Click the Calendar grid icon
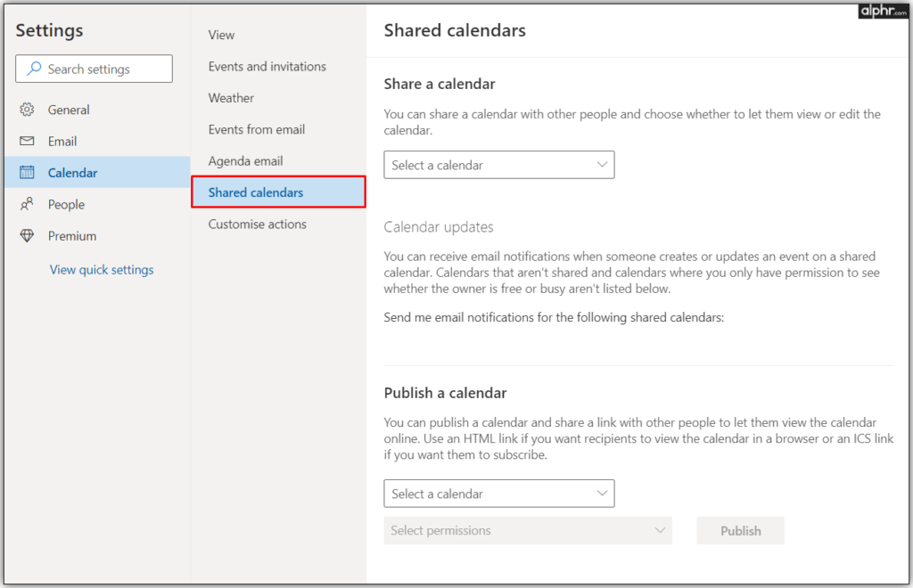Image resolution: width=913 pixels, height=588 pixels. tap(27, 173)
